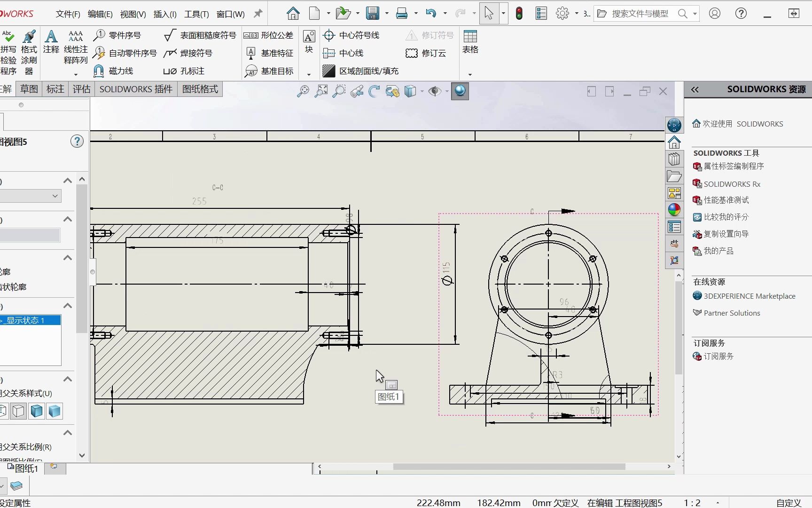The width and height of the screenshot is (812, 508).
Task: Open the Design Library task pane icon
Action: click(x=674, y=159)
